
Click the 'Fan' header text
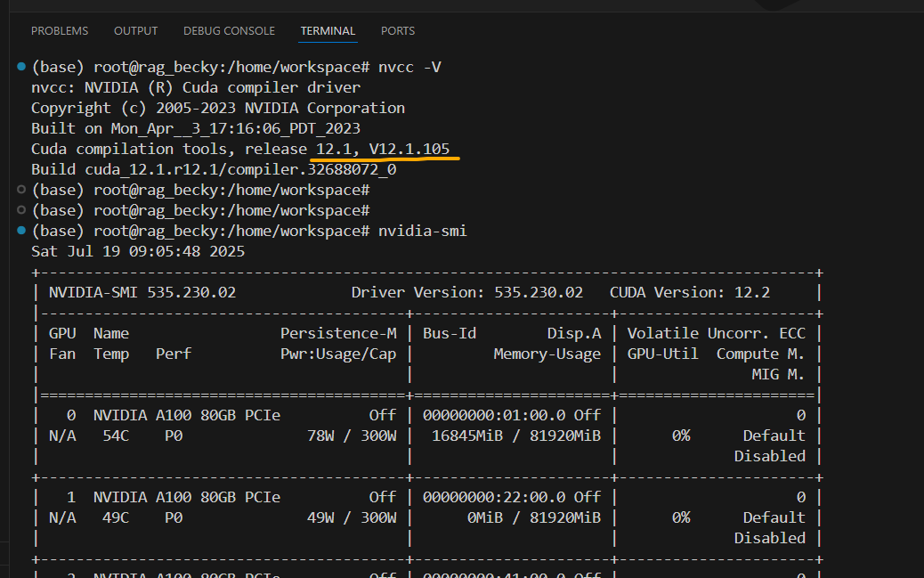[x=62, y=354]
